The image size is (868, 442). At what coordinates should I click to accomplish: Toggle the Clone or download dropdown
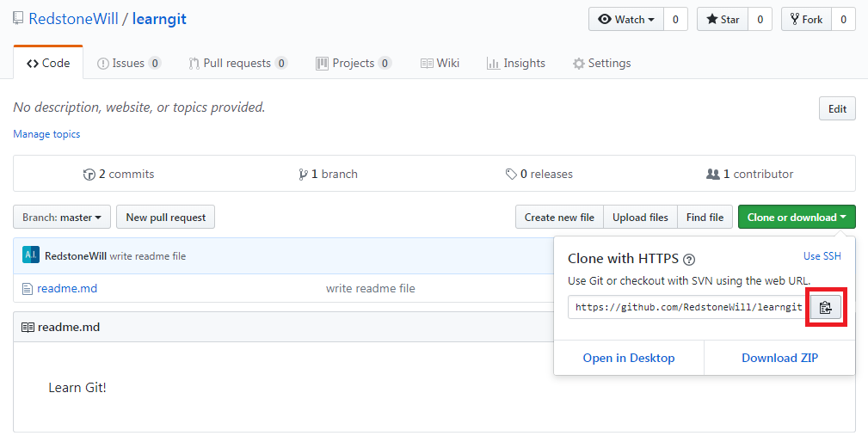797,218
